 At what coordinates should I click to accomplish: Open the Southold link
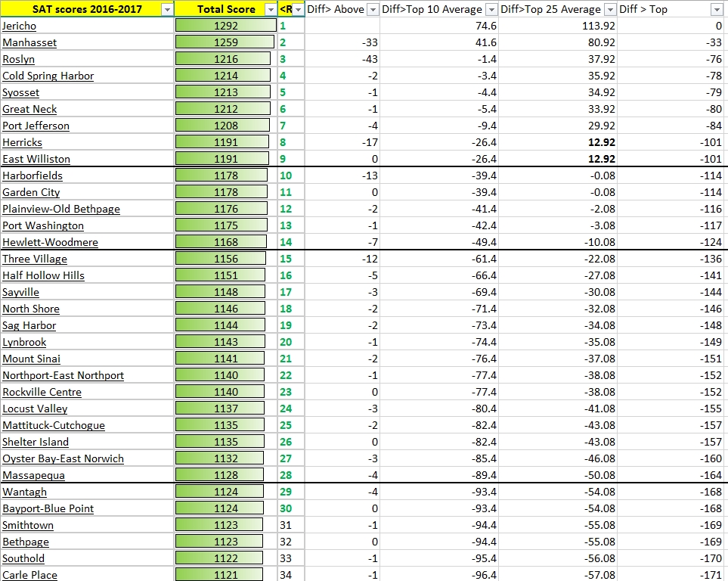(23, 559)
